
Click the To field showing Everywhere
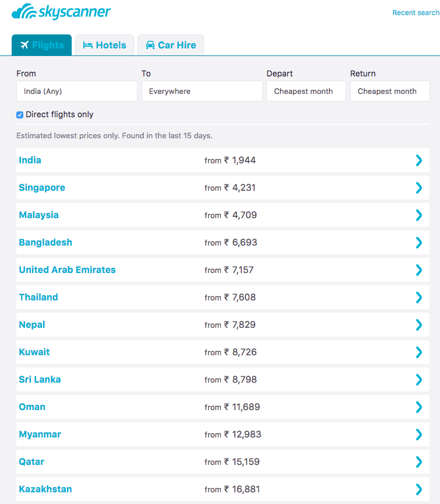coord(202,91)
